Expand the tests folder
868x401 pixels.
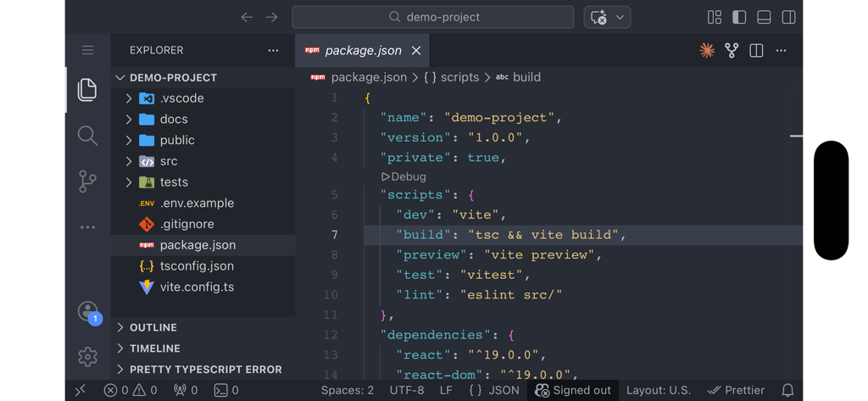(x=203, y=182)
